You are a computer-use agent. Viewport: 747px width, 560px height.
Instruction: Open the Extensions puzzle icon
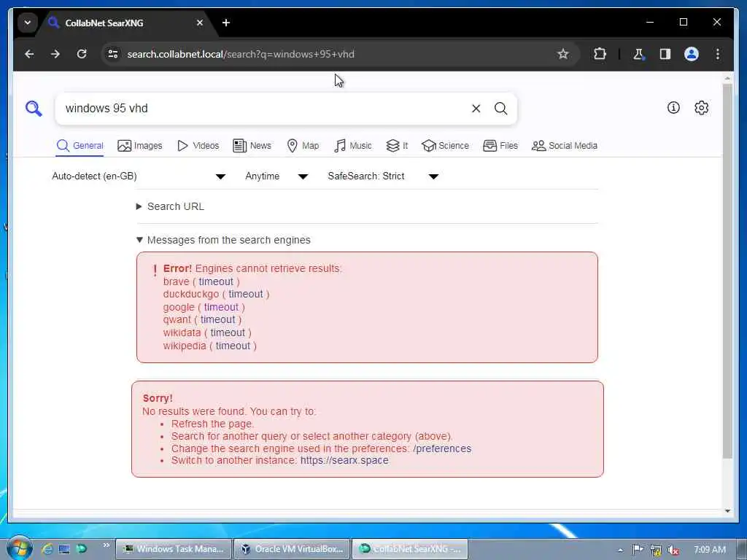click(x=600, y=54)
